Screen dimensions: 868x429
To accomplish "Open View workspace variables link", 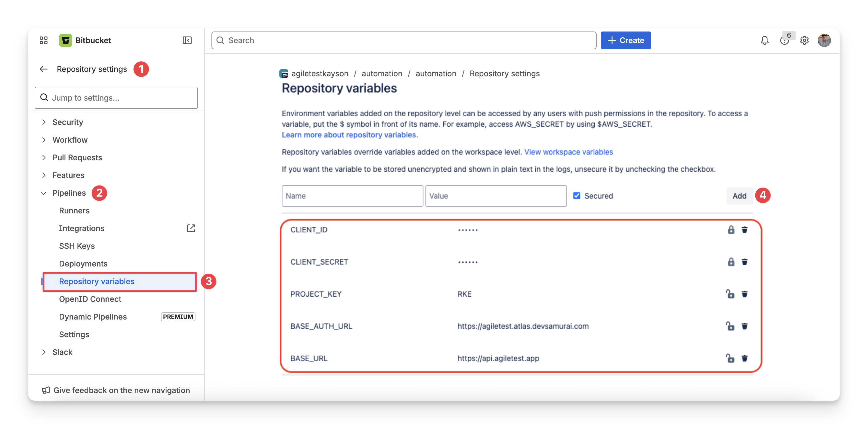I will click(x=568, y=152).
